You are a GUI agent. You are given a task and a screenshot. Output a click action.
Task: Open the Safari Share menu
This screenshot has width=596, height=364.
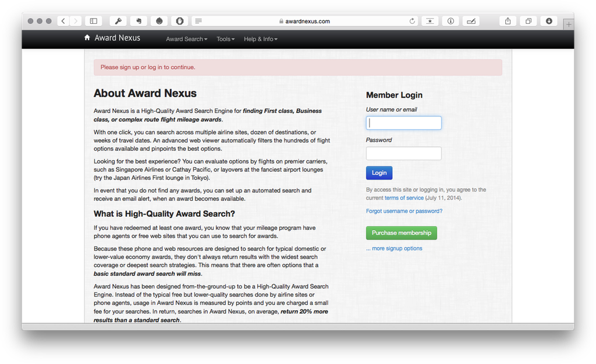[x=508, y=22]
